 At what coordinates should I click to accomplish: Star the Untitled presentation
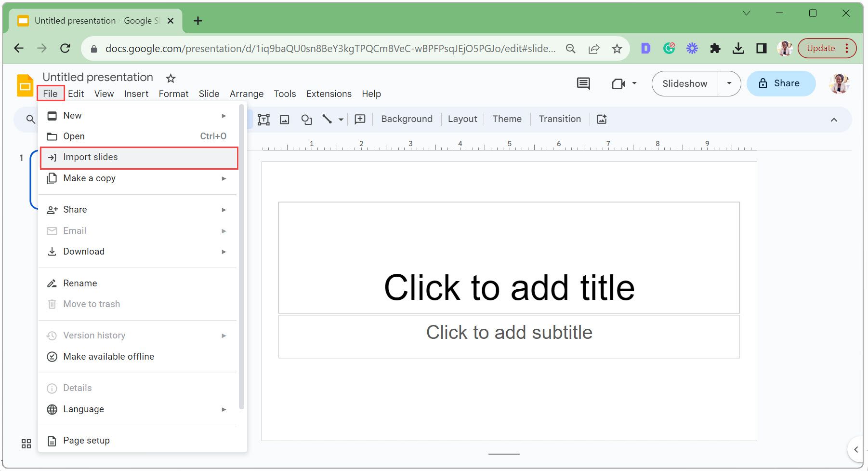170,78
